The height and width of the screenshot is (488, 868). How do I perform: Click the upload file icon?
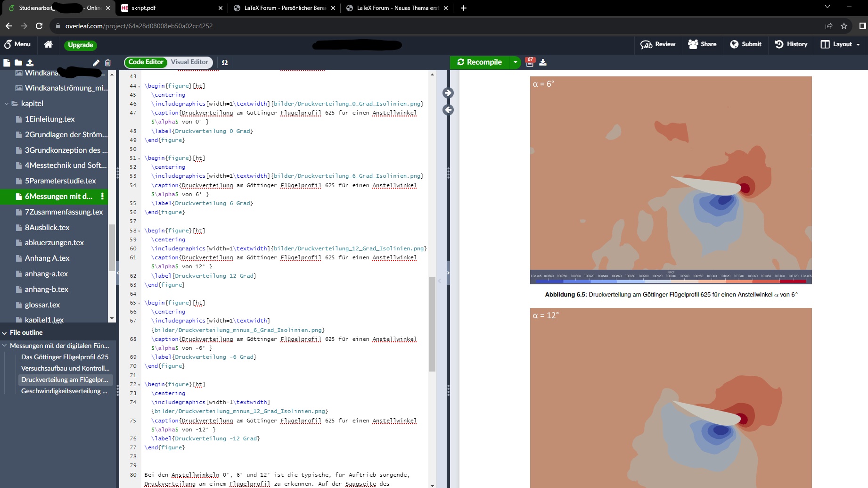pos(30,63)
